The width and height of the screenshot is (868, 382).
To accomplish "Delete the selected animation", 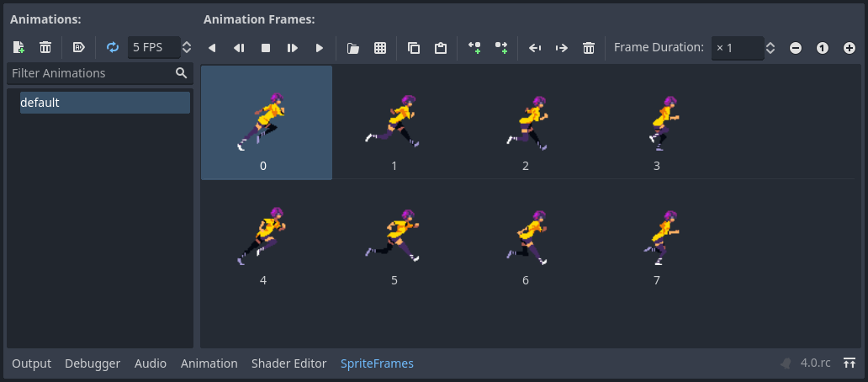I will [x=45, y=48].
